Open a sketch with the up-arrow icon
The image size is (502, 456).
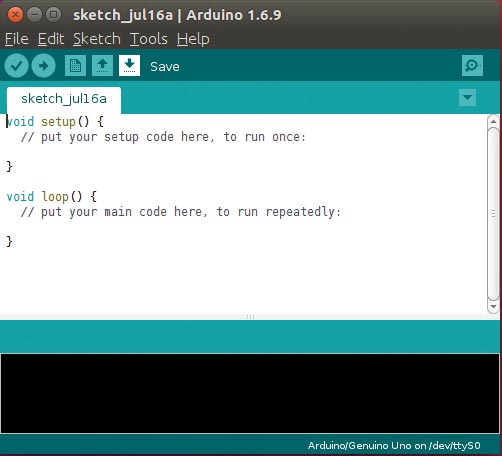[102, 66]
